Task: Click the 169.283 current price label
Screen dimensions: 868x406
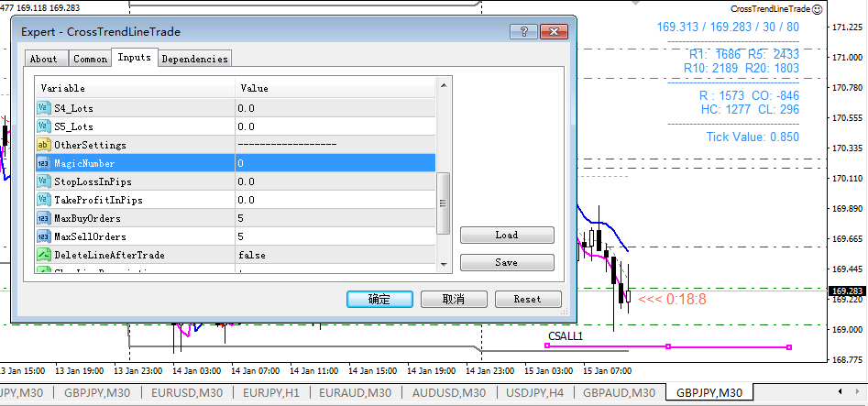Action: click(847, 291)
